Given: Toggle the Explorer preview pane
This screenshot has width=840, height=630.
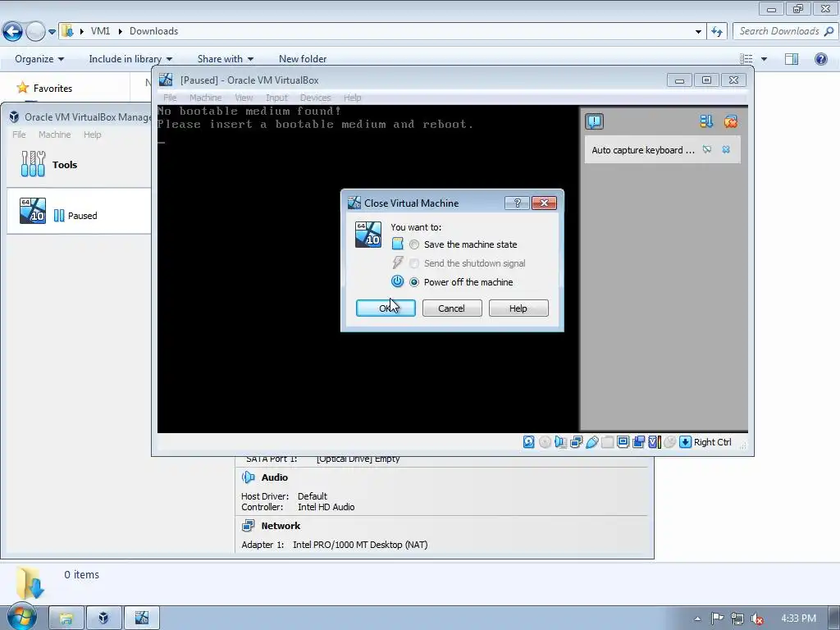Looking at the screenshot, I should point(792,59).
